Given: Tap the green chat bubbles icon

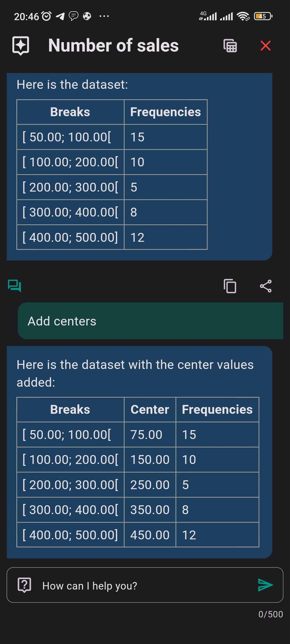Looking at the screenshot, I should 15,286.
